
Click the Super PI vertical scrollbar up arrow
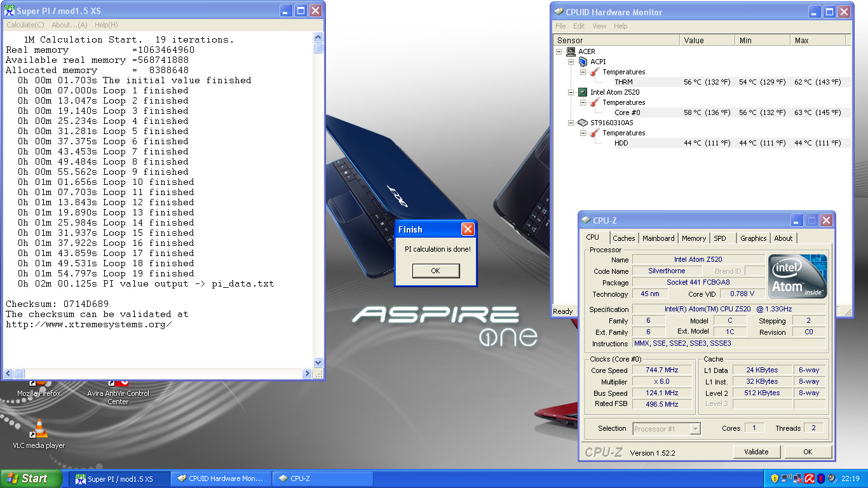(318, 39)
